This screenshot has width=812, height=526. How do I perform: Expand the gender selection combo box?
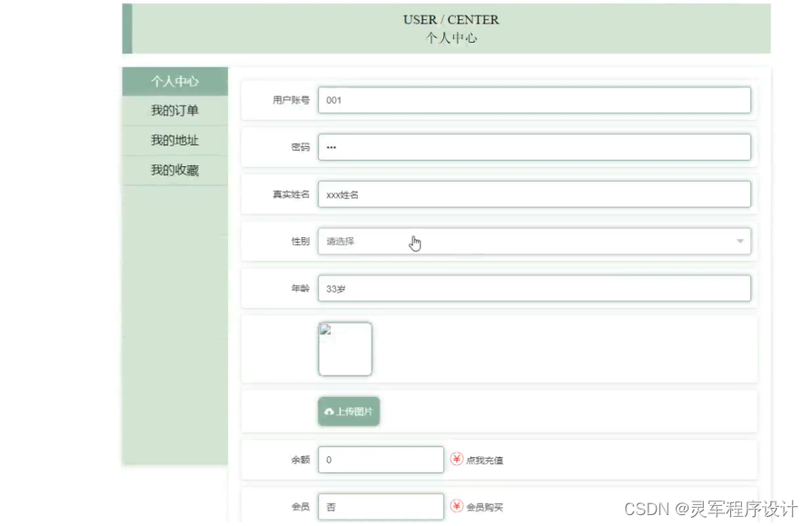point(536,241)
